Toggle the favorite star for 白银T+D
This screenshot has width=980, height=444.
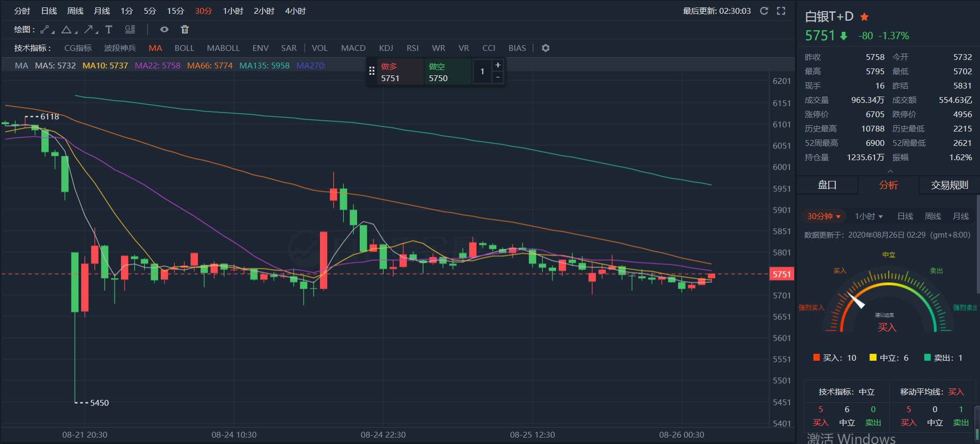coord(864,16)
